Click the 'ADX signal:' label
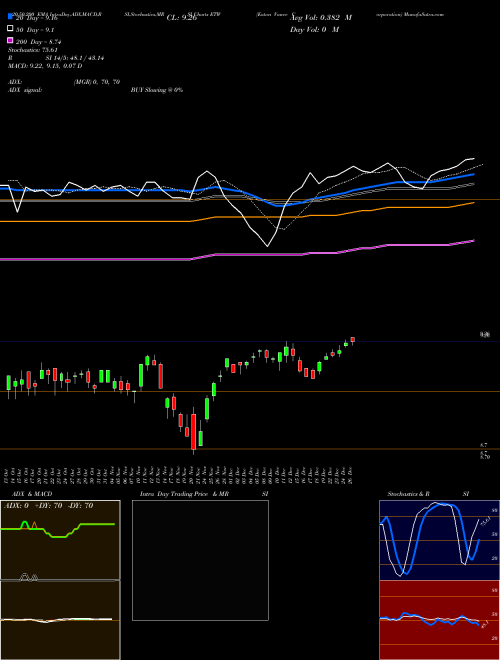 (x=25, y=90)
